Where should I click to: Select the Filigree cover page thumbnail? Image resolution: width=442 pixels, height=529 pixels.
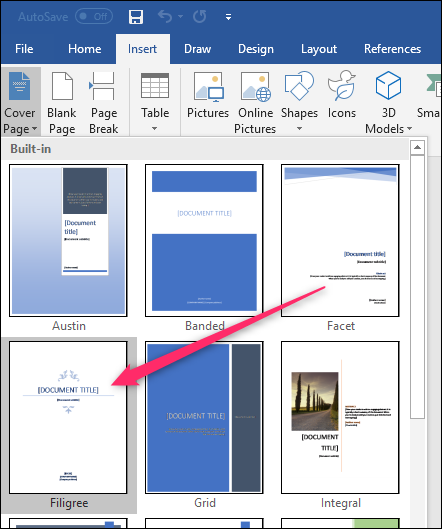[68, 417]
